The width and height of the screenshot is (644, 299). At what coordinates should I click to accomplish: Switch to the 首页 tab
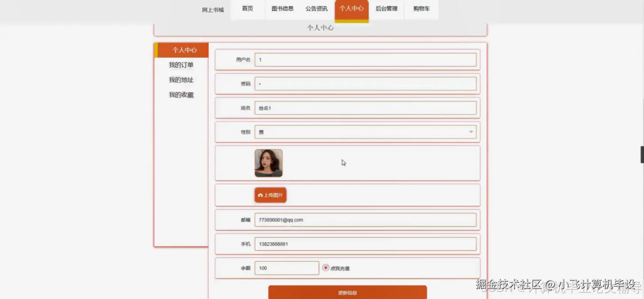click(247, 8)
